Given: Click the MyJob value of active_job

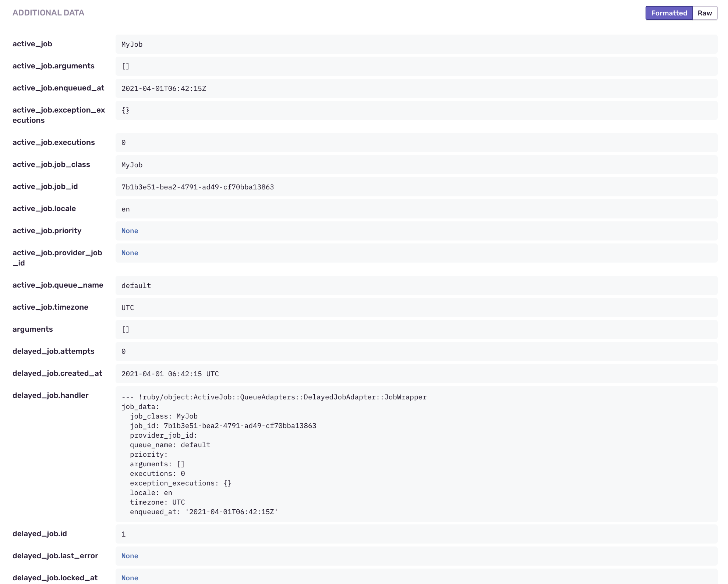Looking at the screenshot, I should pos(132,44).
